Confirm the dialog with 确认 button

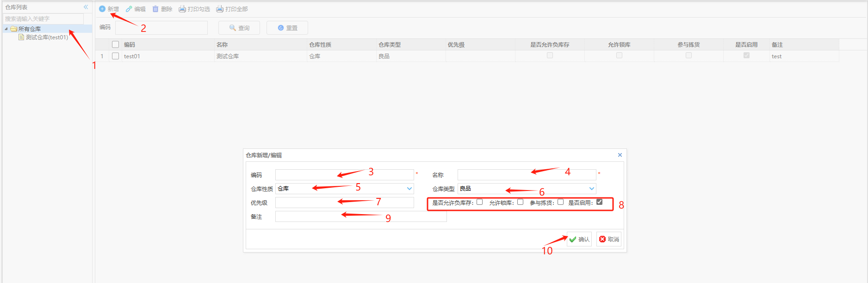[579, 239]
